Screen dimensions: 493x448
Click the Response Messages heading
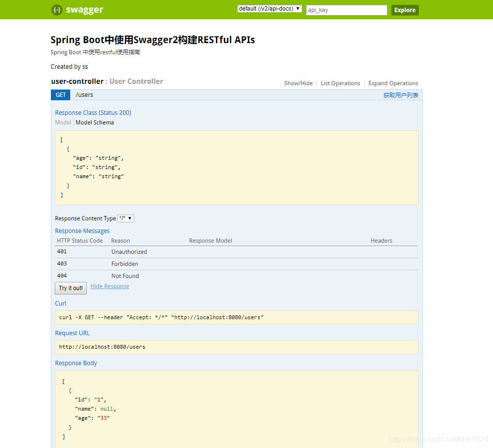pos(82,231)
